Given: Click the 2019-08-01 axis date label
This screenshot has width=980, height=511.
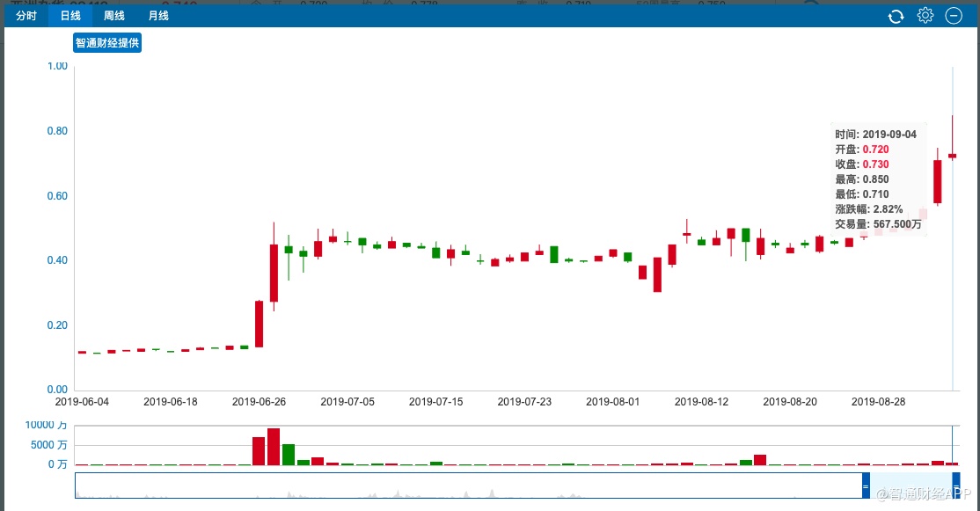Looking at the screenshot, I should pos(612,402).
